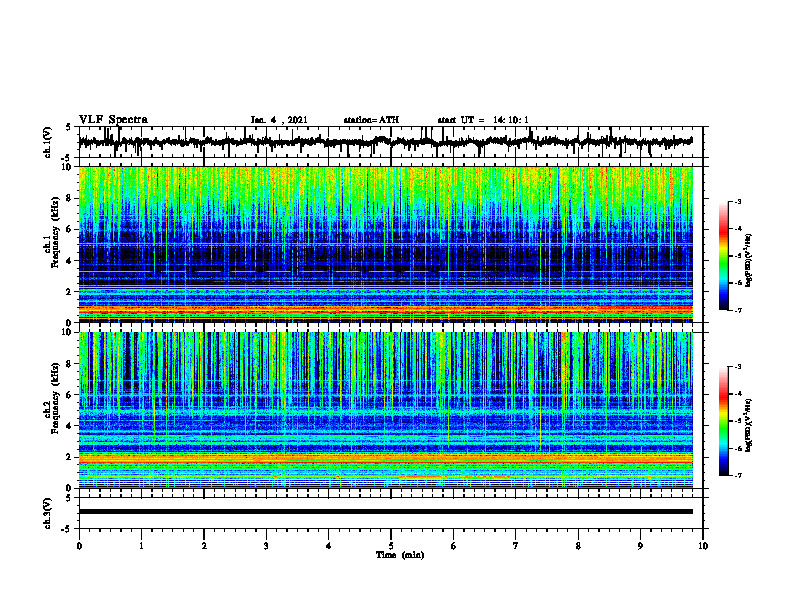792x612 pixels.
Task: Select the ch.1 colorbar "log(PSD)" label
Action: point(749,260)
